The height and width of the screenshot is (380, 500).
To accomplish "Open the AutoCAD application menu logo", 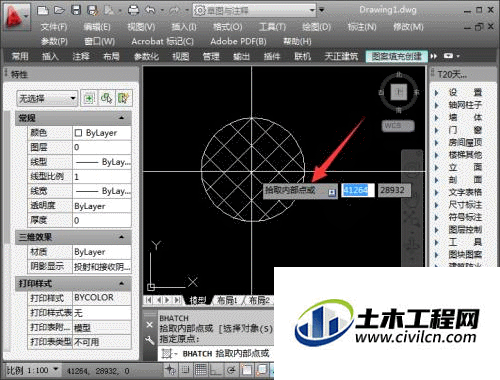I will pos(15,17).
